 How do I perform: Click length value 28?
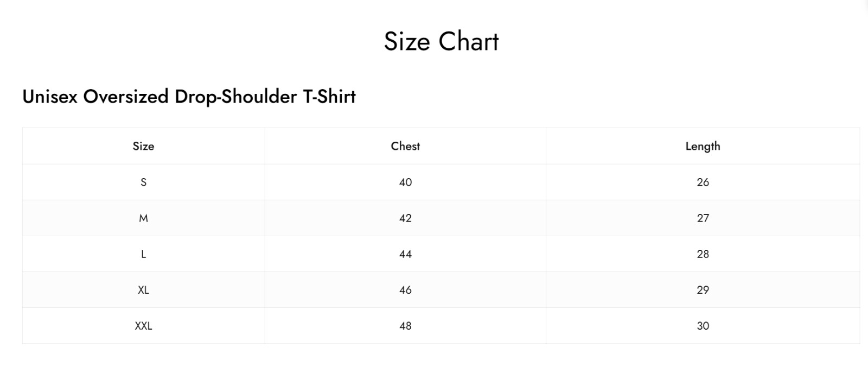[x=703, y=254]
